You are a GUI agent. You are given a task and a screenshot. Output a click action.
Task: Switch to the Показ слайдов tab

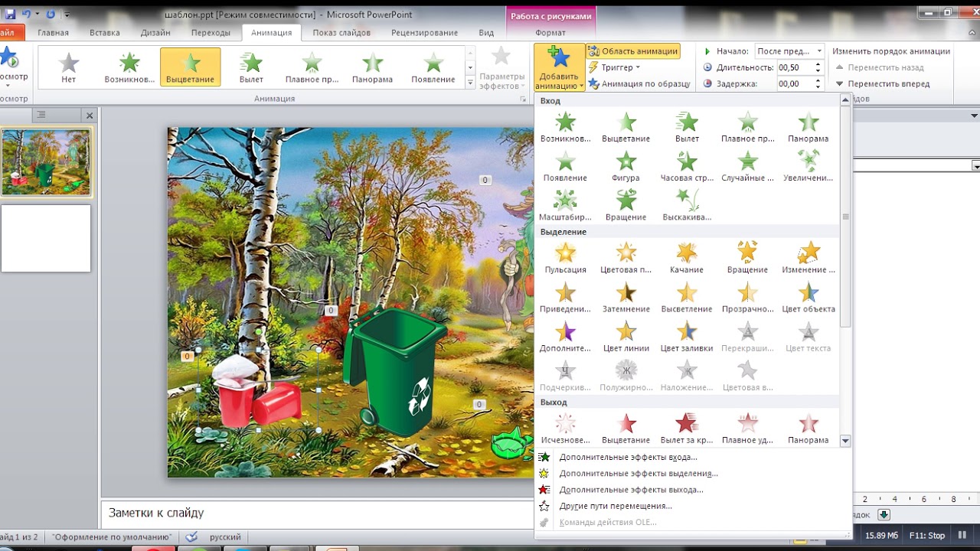tap(341, 33)
